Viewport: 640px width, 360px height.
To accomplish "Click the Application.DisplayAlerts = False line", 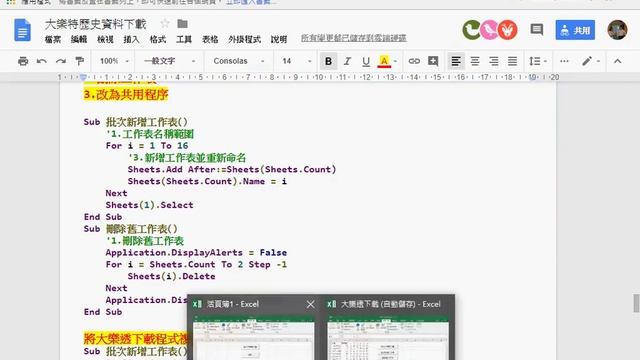I will (196, 253).
